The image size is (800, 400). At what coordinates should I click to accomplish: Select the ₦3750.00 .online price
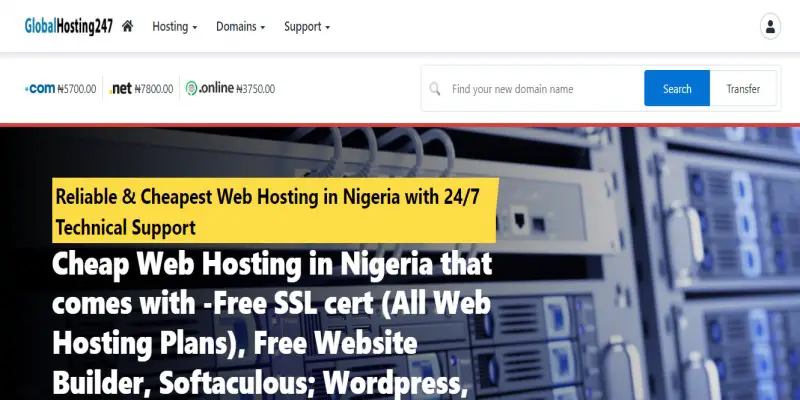[x=256, y=89]
